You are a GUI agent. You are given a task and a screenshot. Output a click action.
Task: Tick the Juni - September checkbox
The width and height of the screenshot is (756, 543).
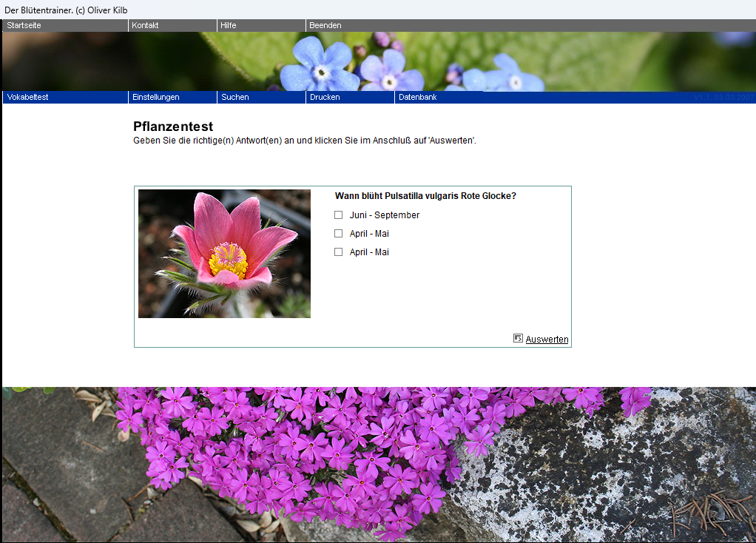[339, 215]
